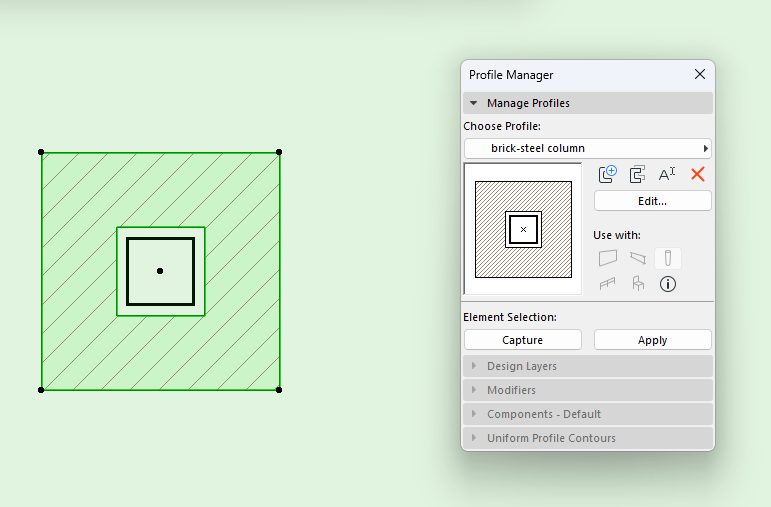Collapse the Manage Profiles section

(x=588, y=103)
